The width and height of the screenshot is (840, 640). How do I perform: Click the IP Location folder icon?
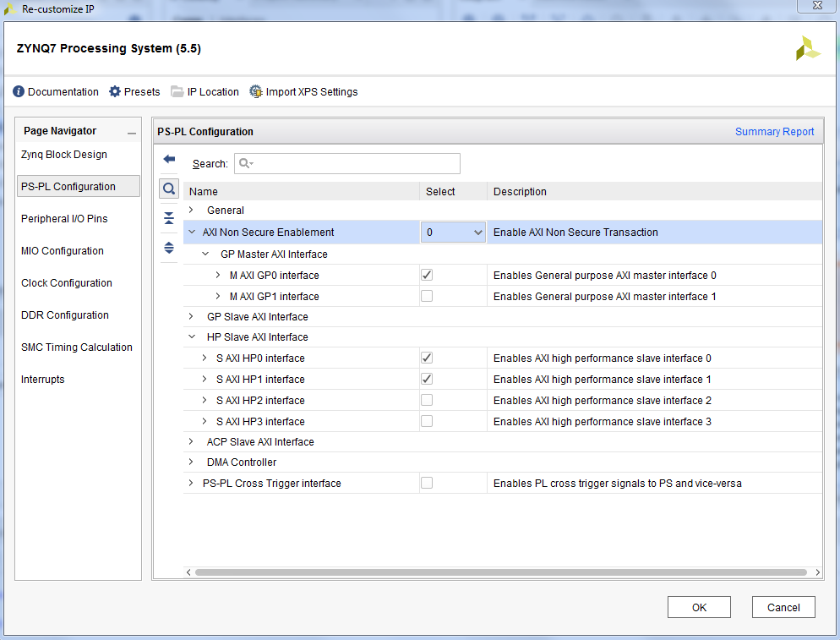(177, 91)
